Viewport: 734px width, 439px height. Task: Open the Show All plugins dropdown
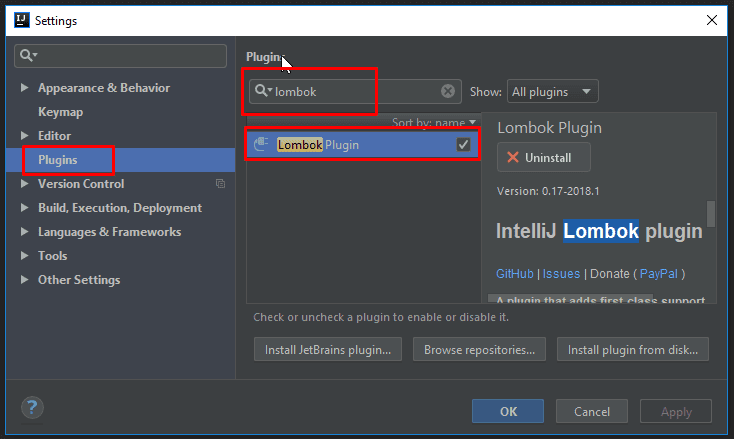click(x=552, y=91)
